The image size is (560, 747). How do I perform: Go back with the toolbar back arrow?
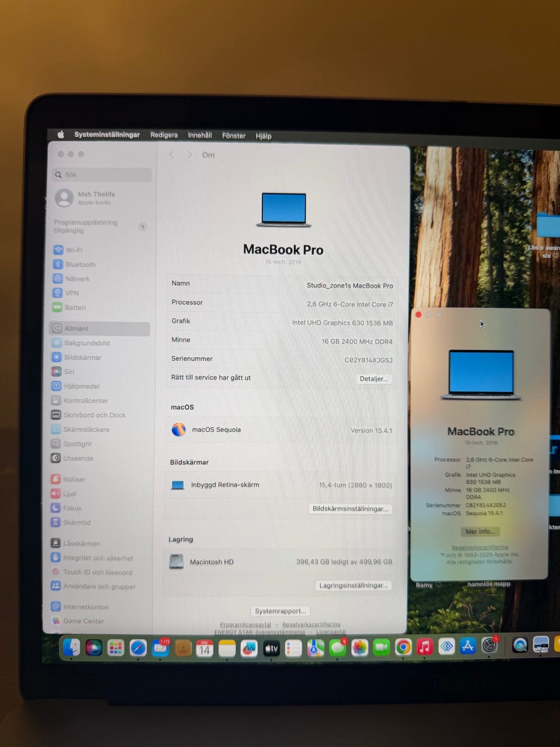click(171, 155)
